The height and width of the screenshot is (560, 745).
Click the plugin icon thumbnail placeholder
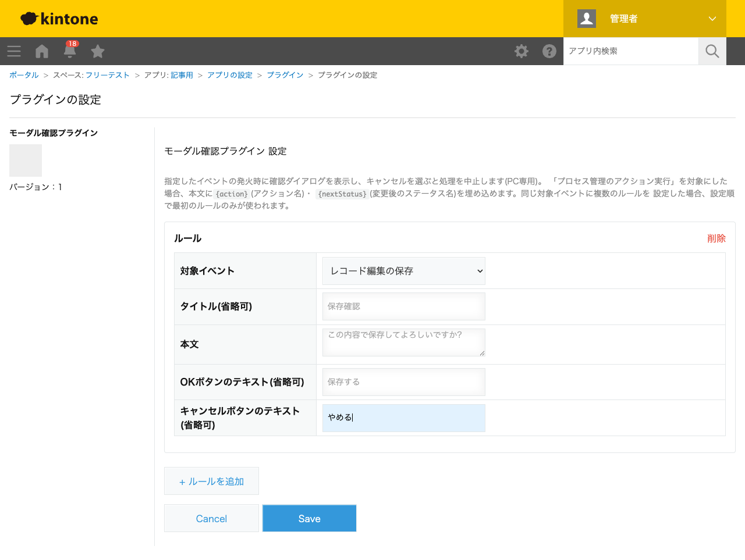26,160
